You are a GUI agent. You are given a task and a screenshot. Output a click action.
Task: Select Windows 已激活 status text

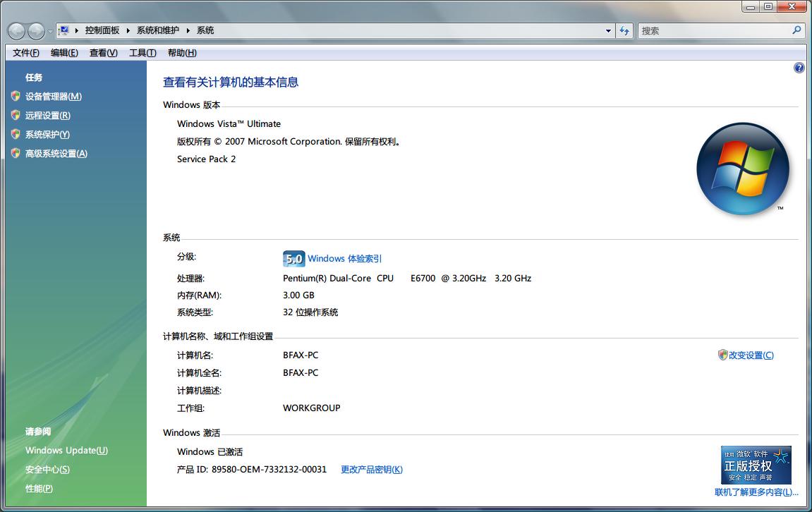click(210, 452)
